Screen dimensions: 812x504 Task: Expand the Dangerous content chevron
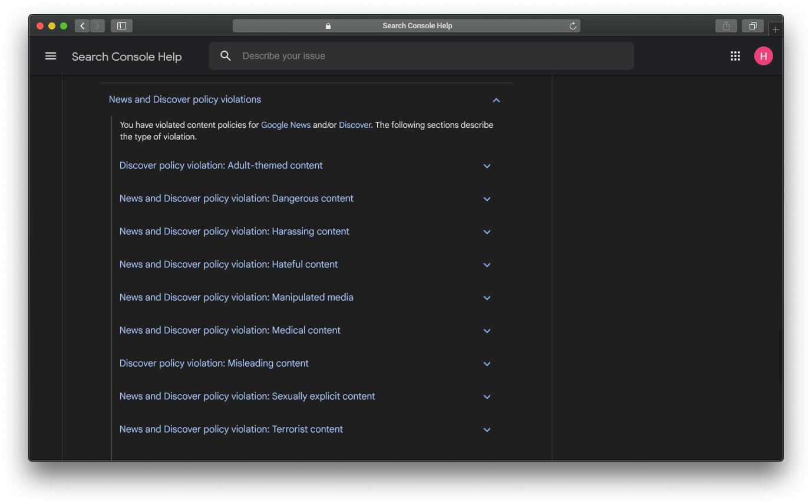coord(487,199)
